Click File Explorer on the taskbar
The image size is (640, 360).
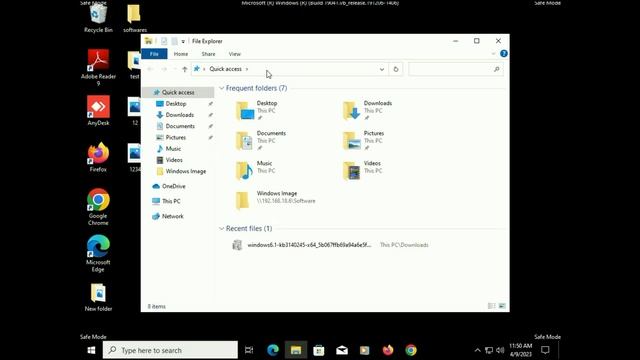pos(296,350)
